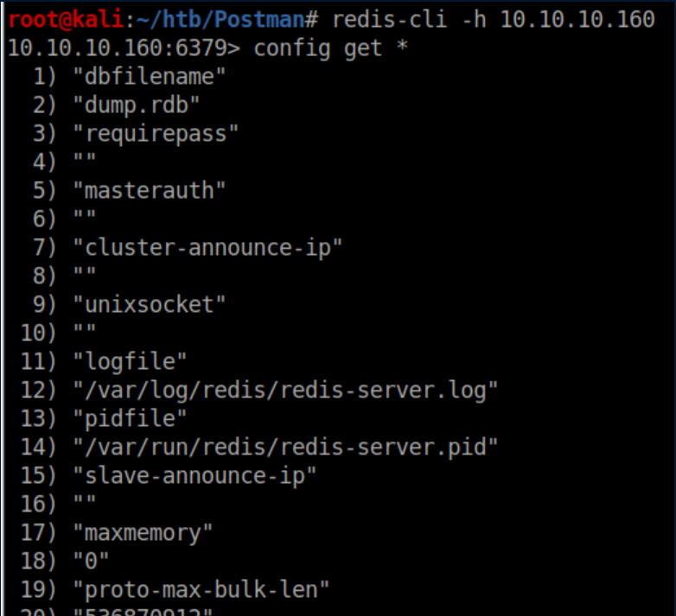Click the redis-server.pid path text
The width and height of the screenshot is (676, 616).
(285, 447)
